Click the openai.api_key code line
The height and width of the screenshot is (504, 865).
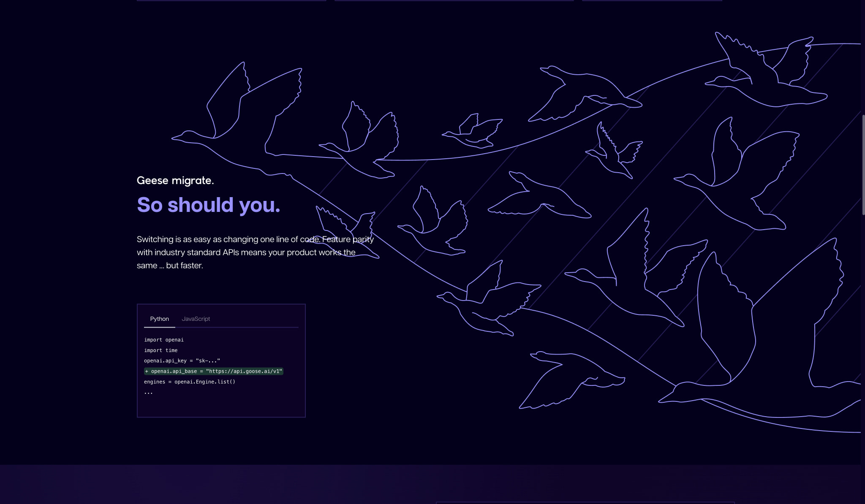pos(182,361)
